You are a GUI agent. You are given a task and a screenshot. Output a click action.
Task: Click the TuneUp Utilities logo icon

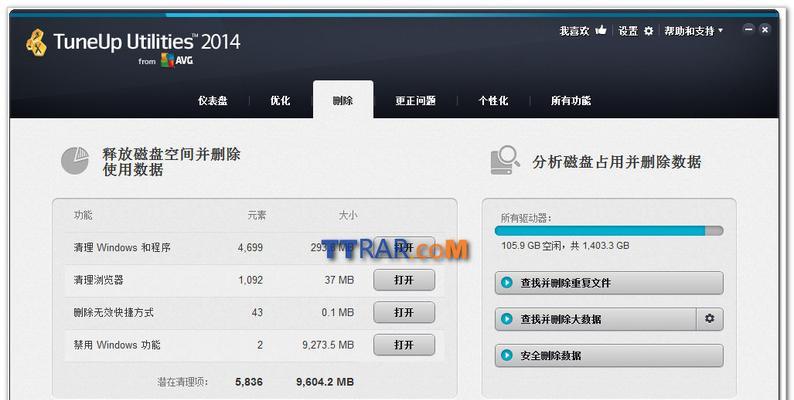pyautogui.click(x=36, y=43)
